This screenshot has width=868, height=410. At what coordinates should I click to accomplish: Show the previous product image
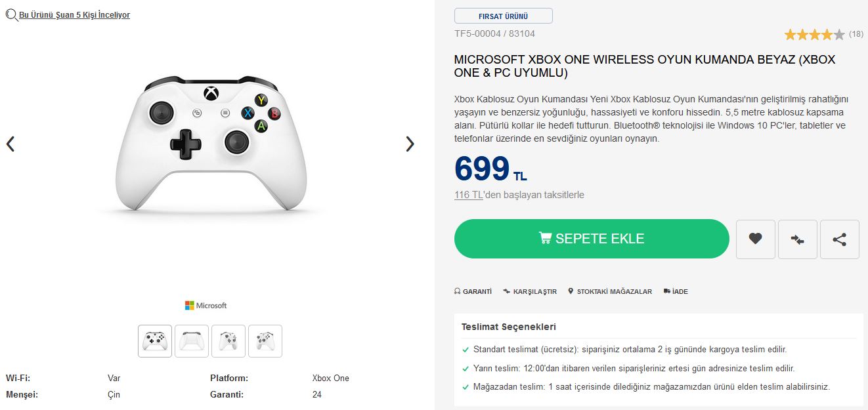coord(11,144)
